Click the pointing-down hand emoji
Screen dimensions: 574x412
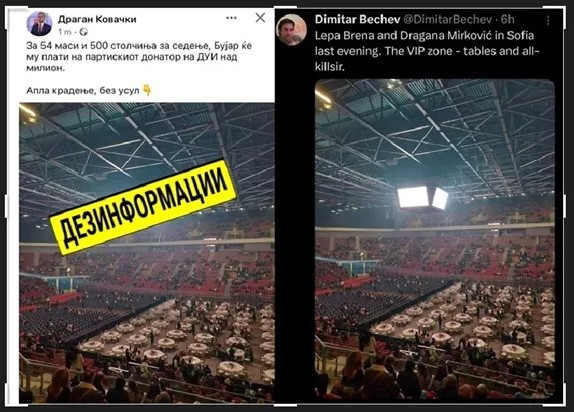point(147,90)
